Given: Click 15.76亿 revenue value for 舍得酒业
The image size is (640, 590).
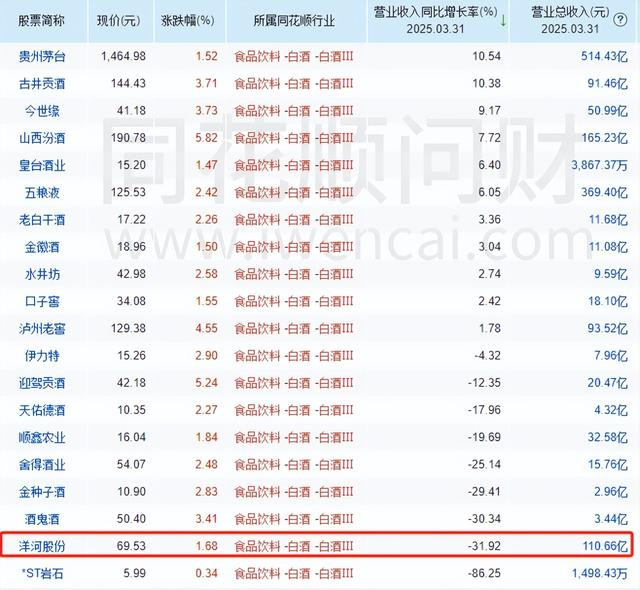Looking at the screenshot, I should point(608,465).
